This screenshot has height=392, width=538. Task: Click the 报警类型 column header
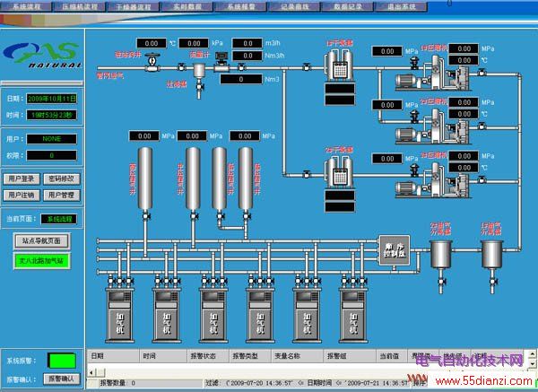coord(250,356)
